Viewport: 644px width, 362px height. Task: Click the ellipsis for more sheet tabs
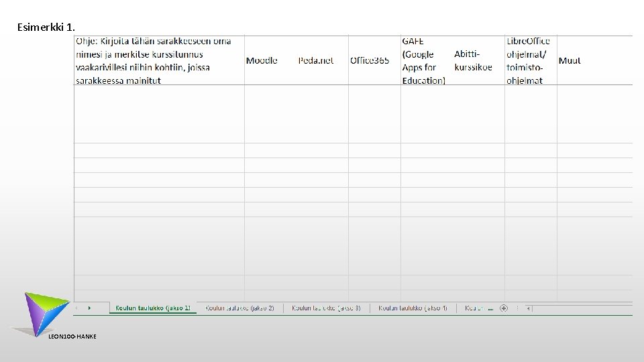[490, 308]
